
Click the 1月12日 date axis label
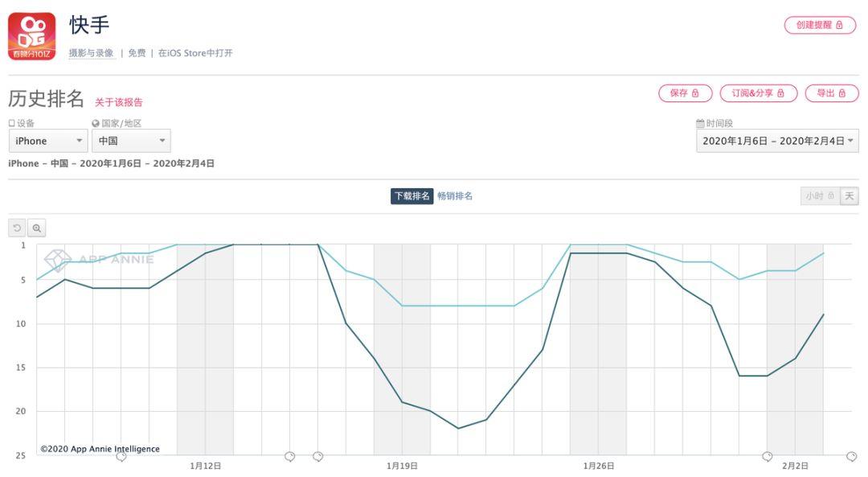[206, 466]
